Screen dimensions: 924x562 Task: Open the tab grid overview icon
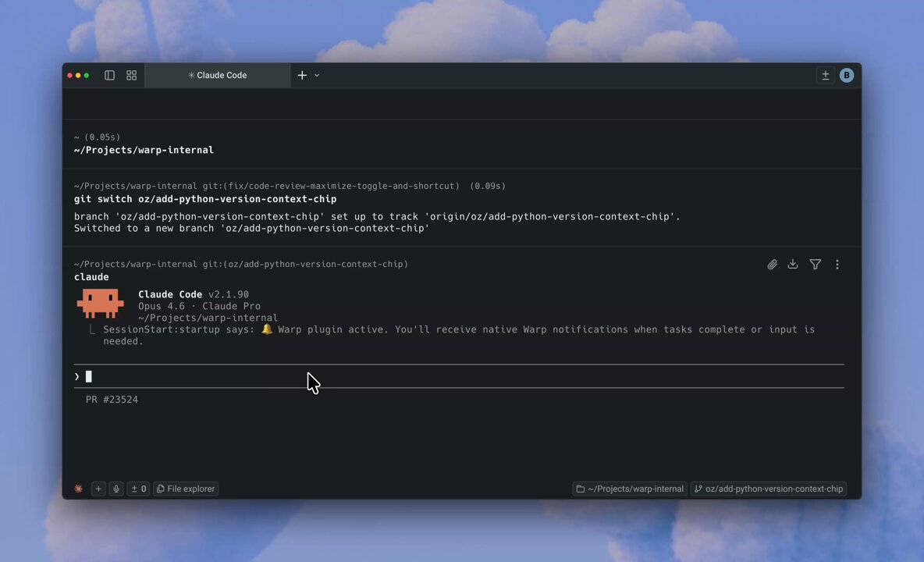[131, 76]
